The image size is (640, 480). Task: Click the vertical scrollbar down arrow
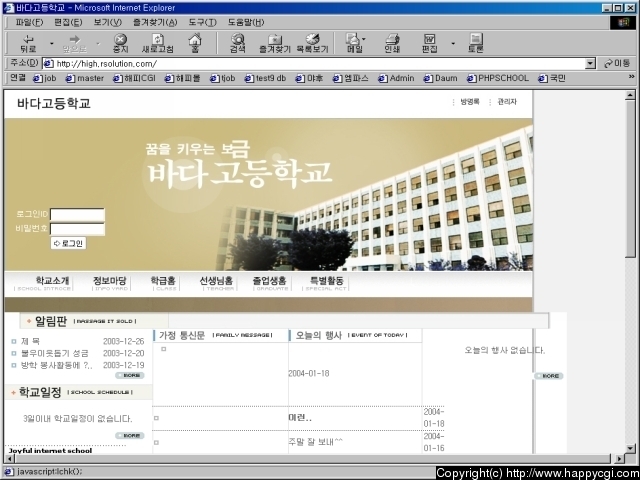630,448
